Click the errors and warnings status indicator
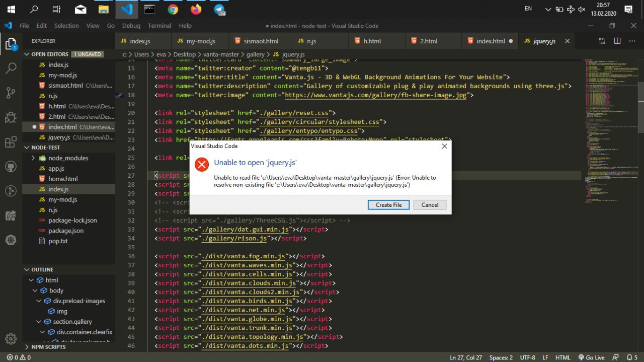Image resolution: width=644 pixels, height=362 pixels. click(x=19, y=357)
